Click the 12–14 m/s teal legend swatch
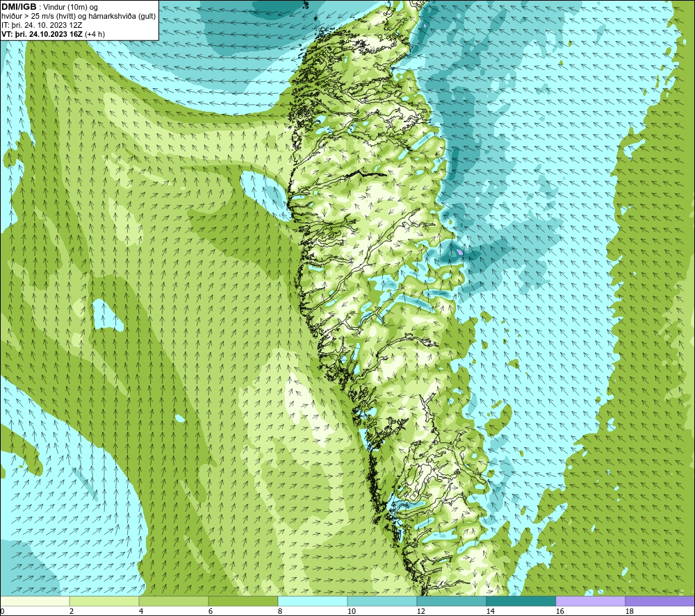This screenshot has width=695, height=616. tap(451, 601)
